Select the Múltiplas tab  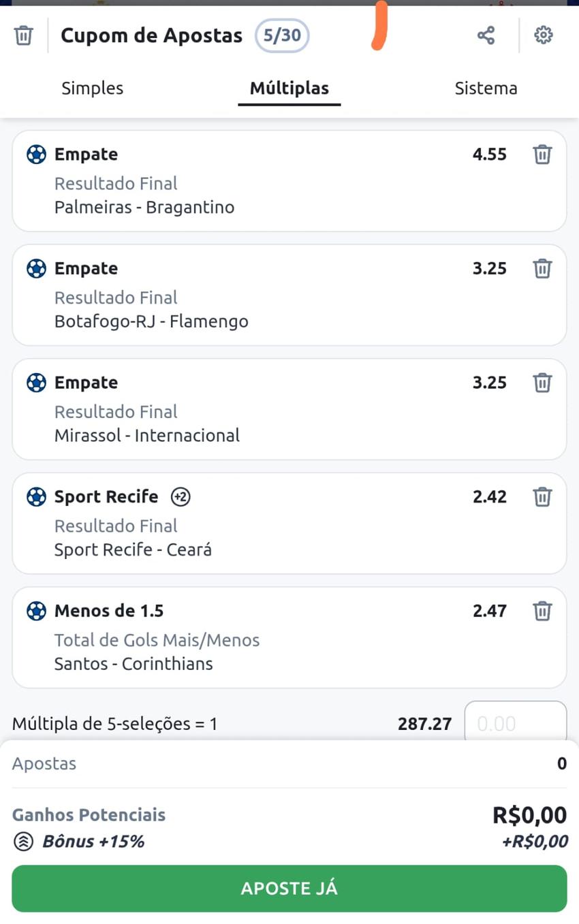point(289,89)
